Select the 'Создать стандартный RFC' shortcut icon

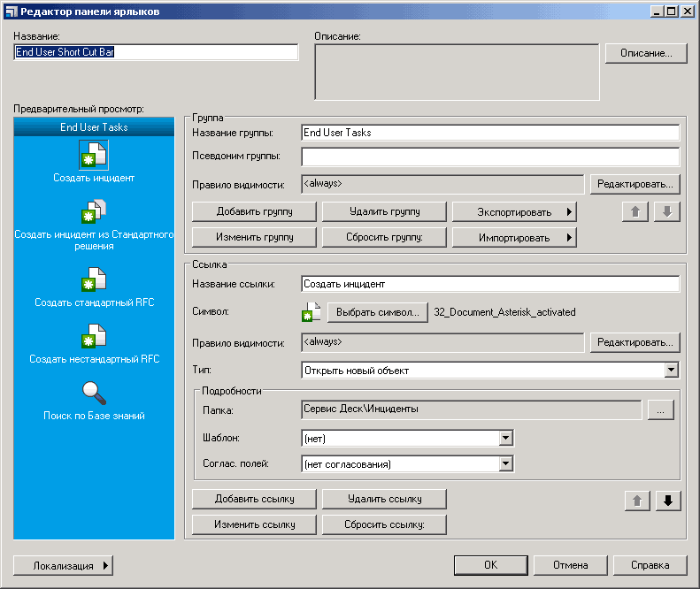point(94,279)
